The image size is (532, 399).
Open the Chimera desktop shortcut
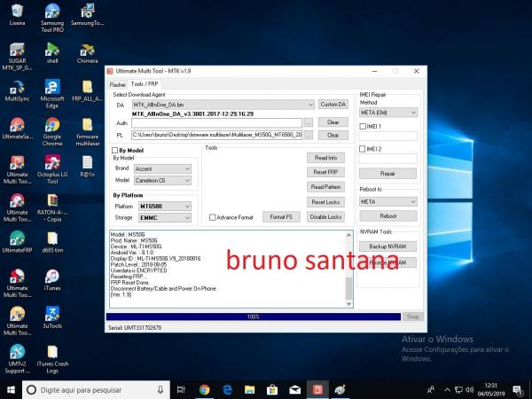coord(87,53)
